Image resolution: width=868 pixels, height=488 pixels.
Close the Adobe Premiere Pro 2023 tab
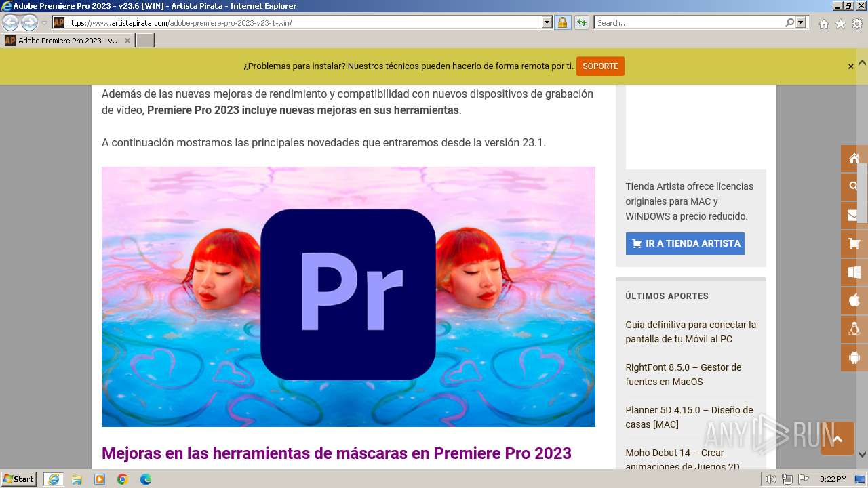(127, 41)
